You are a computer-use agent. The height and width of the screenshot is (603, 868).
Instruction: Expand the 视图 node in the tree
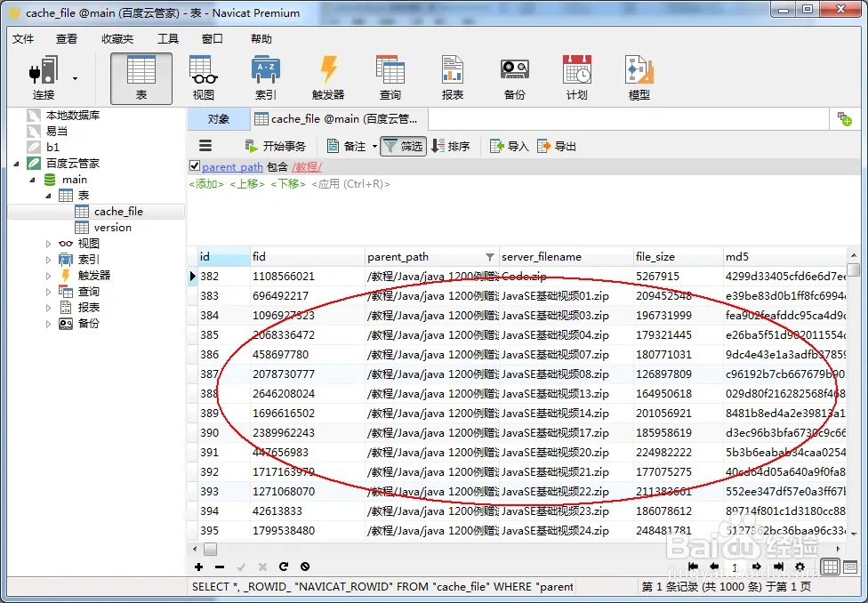pyautogui.click(x=49, y=244)
